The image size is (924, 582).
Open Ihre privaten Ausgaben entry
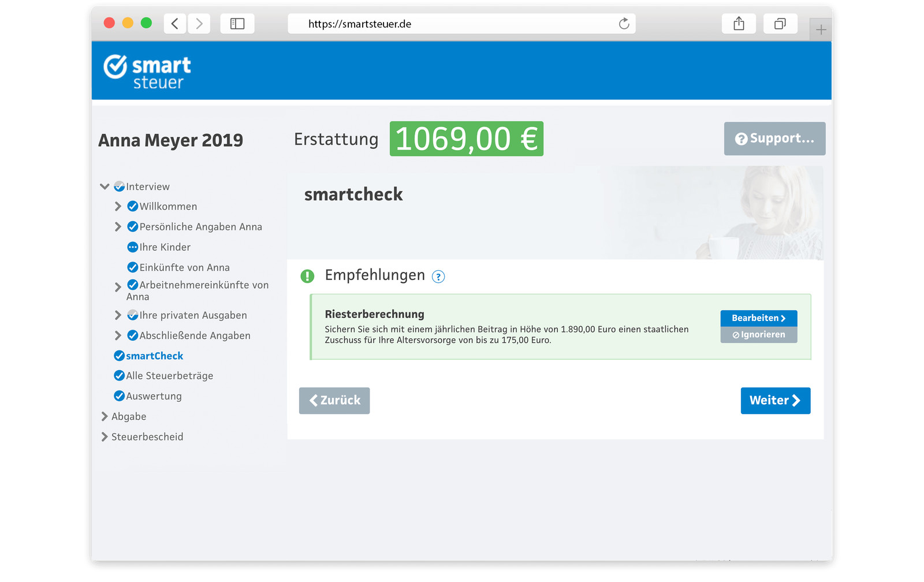pos(193,315)
